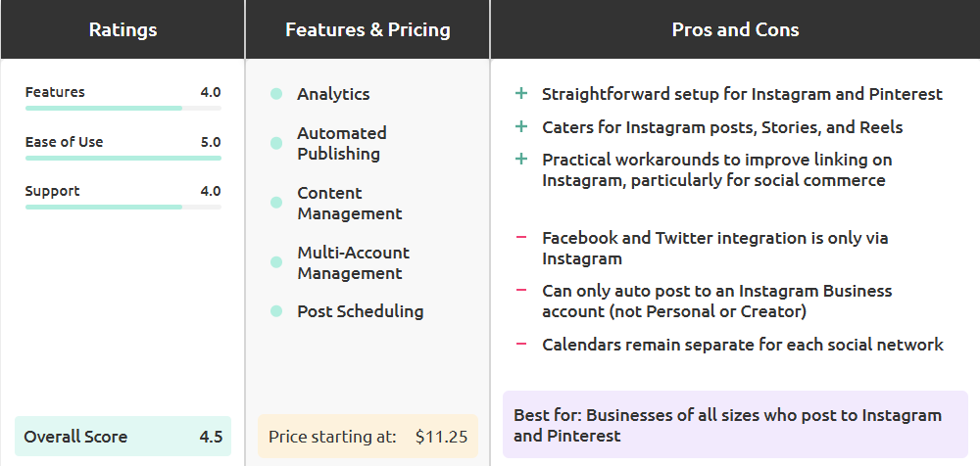The width and height of the screenshot is (980, 466).
Task: Click the bullet dot beside Analytics
Action: [276, 94]
